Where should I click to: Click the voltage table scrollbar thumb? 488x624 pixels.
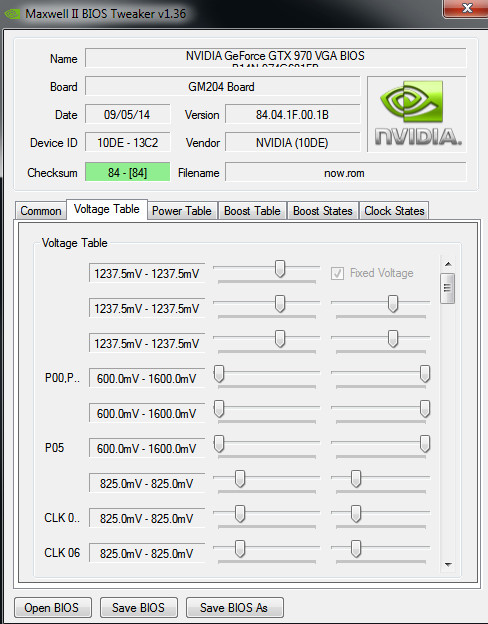pyautogui.click(x=448, y=288)
